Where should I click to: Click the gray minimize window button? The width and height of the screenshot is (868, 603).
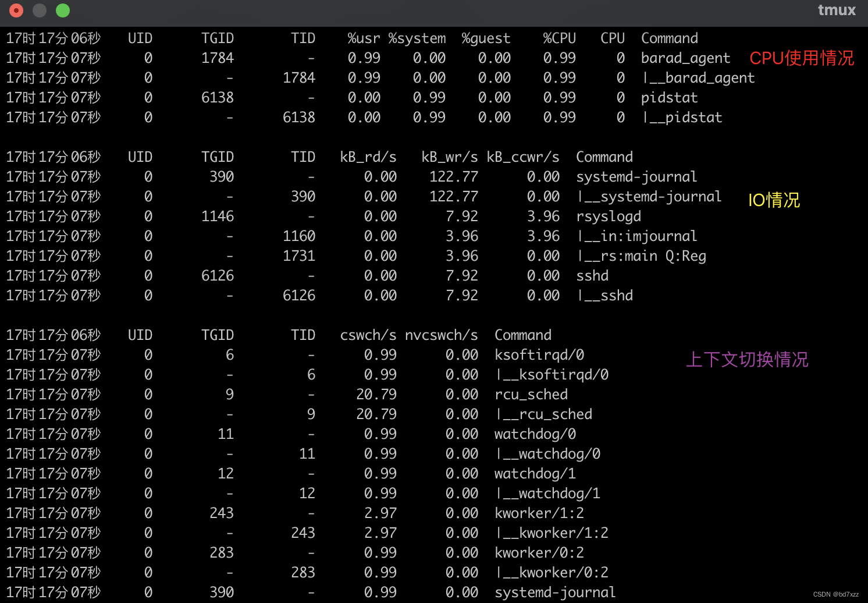[40, 10]
